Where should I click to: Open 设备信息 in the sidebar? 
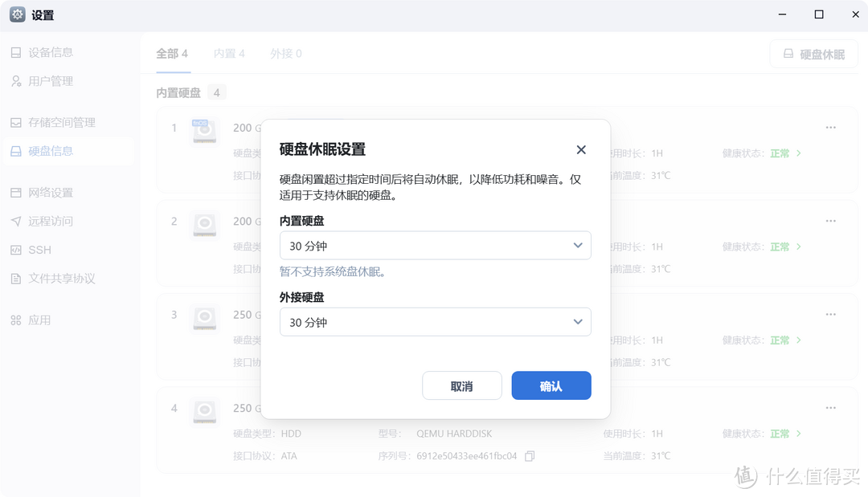pyautogui.click(x=51, y=52)
